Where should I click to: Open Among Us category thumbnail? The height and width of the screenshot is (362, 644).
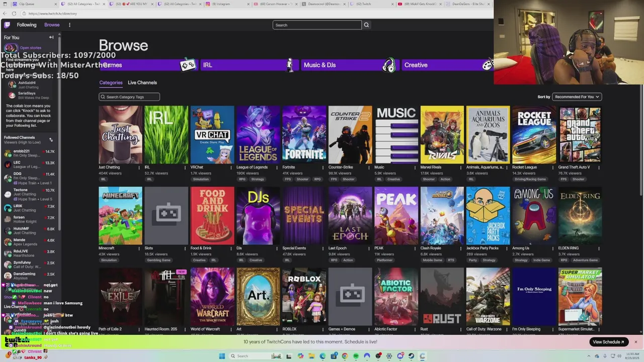[x=534, y=216]
